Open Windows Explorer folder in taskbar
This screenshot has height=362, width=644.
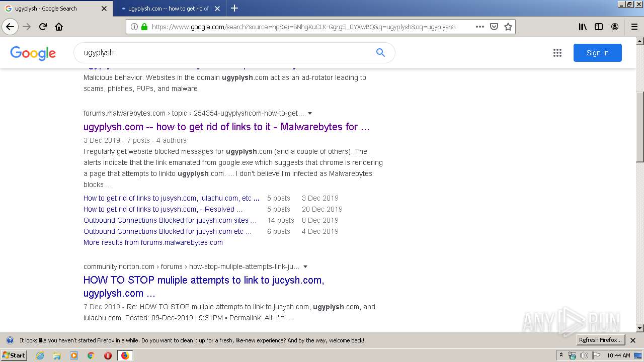tap(57, 355)
